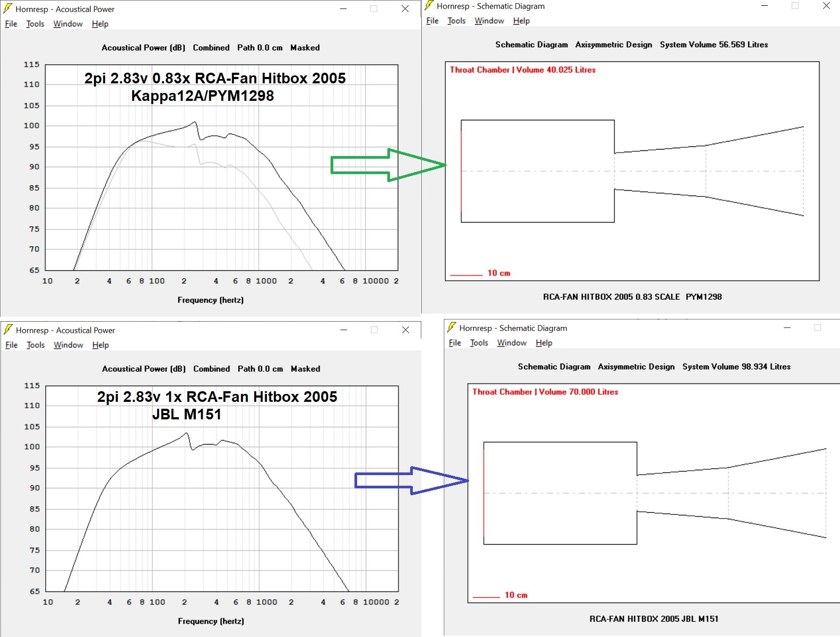
Task: Click '2pi 2.83v 0.83x RCA-Fan Hitbox 2005' title
Action: pyautogui.click(x=215, y=78)
